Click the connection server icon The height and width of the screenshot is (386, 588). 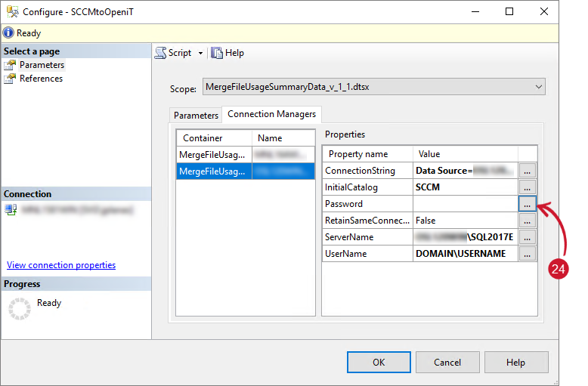(x=11, y=209)
